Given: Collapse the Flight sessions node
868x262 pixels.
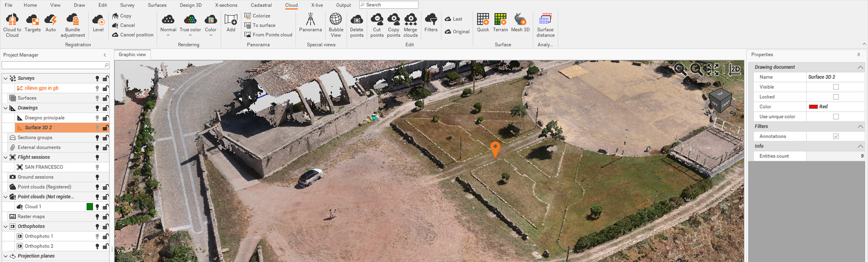Looking at the screenshot, I should 6,157.
